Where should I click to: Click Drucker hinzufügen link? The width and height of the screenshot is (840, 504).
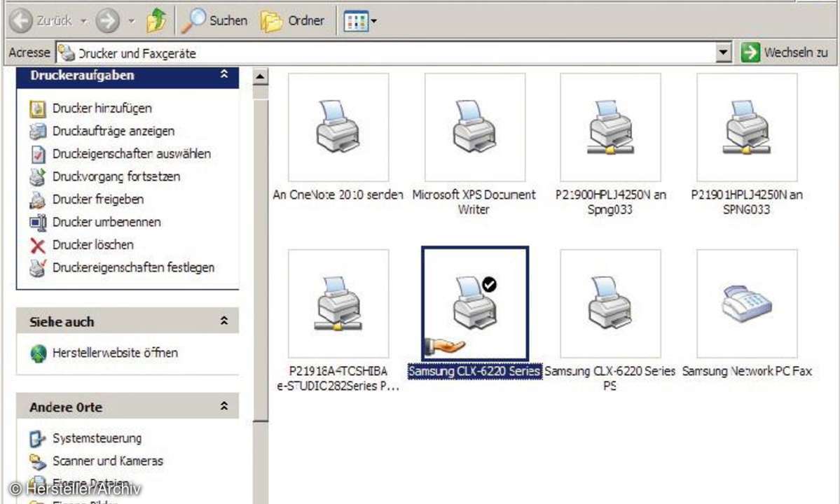[x=102, y=108]
